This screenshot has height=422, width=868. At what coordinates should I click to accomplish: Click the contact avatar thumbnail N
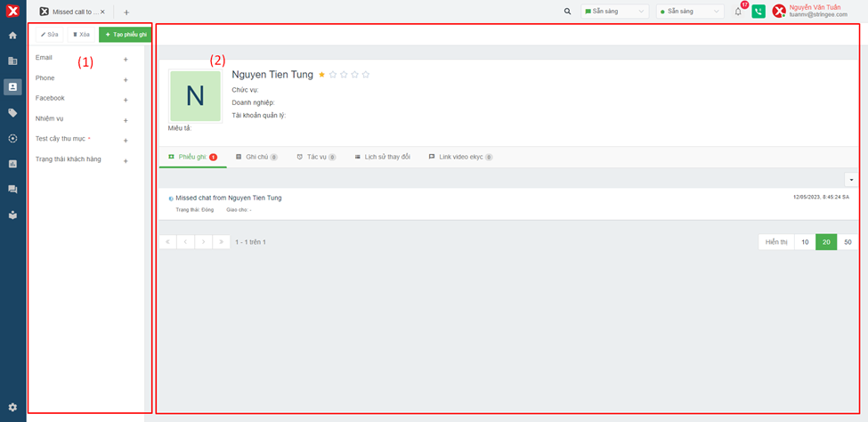pyautogui.click(x=195, y=95)
